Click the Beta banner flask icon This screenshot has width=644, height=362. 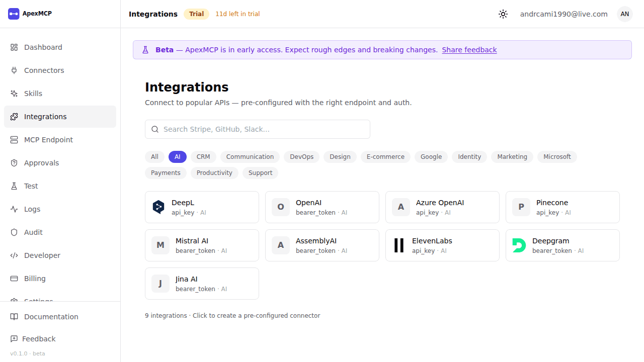145,50
